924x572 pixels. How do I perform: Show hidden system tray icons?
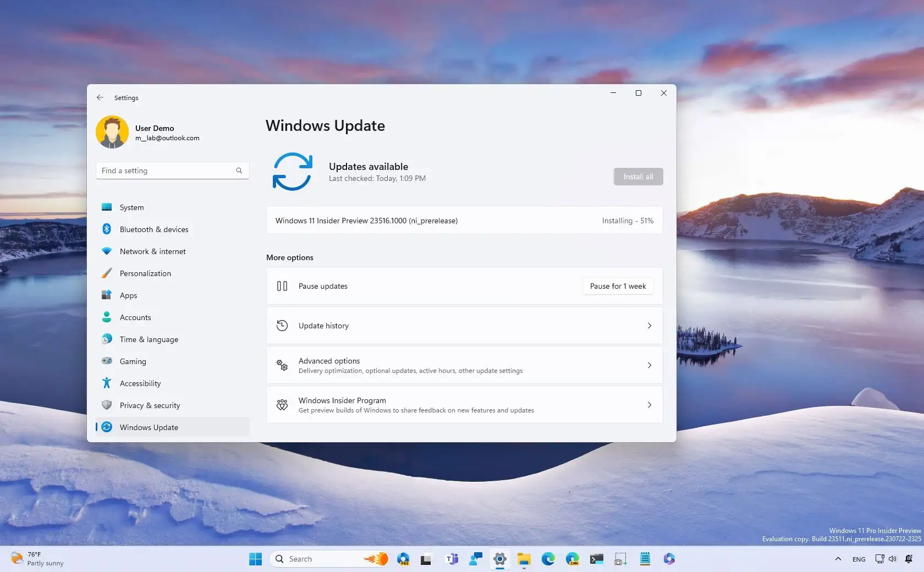tap(838, 559)
